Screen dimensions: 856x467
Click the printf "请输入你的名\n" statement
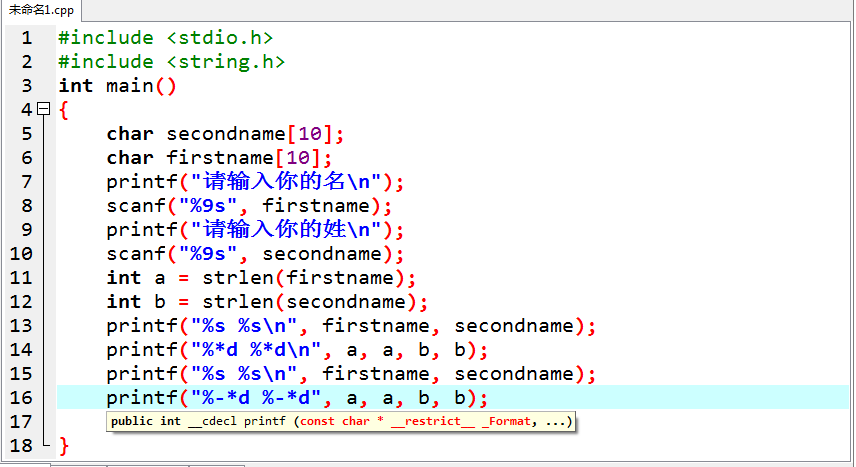(255, 182)
